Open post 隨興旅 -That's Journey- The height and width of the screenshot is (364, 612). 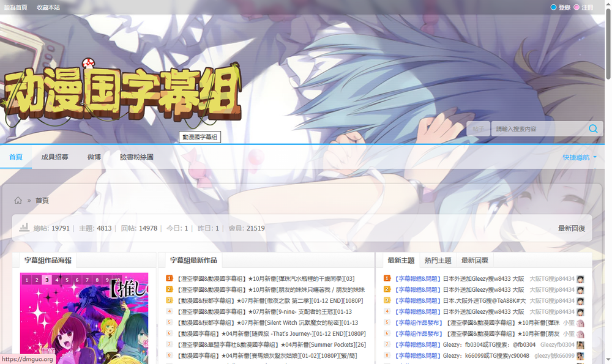coord(271,334)
